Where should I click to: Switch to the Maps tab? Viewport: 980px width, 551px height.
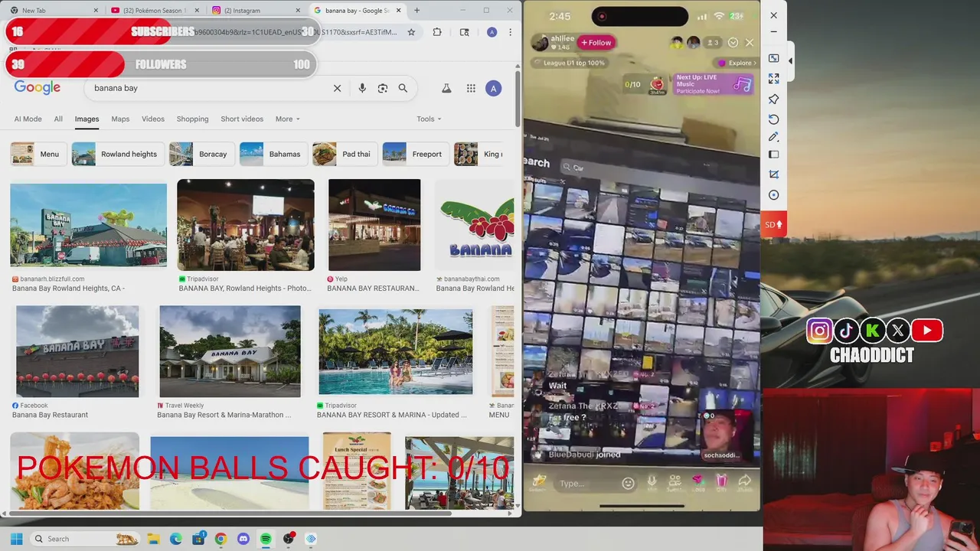(x=120, y=119)
